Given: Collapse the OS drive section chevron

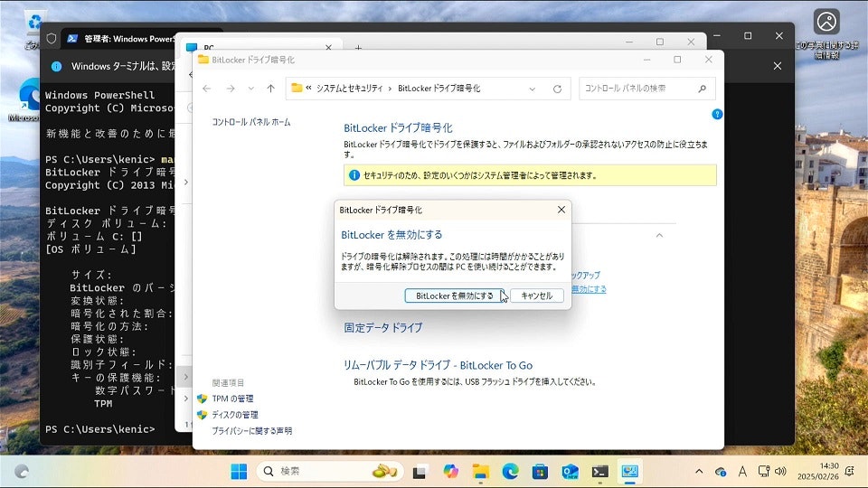Looking at the screenshot, I should pos(659,235).
